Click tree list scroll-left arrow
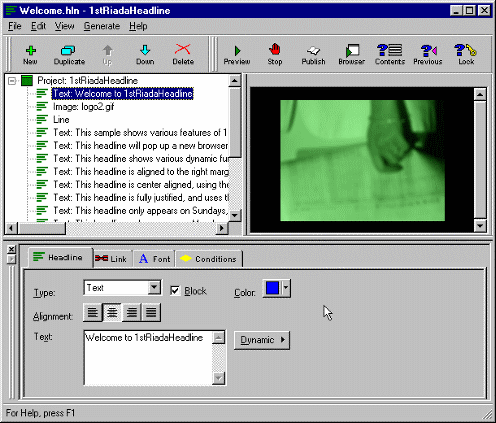The image size is (496, 423). click(11, 228)
